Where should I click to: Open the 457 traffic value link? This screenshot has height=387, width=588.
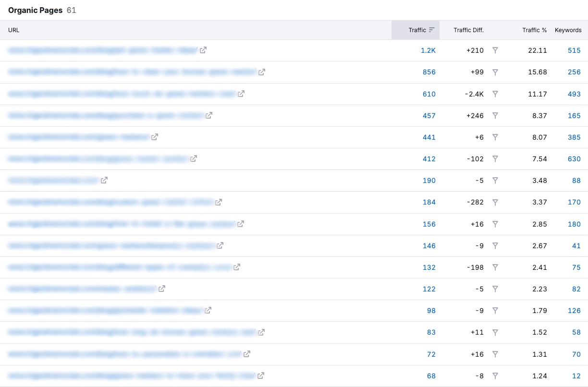tap(429, 115)
